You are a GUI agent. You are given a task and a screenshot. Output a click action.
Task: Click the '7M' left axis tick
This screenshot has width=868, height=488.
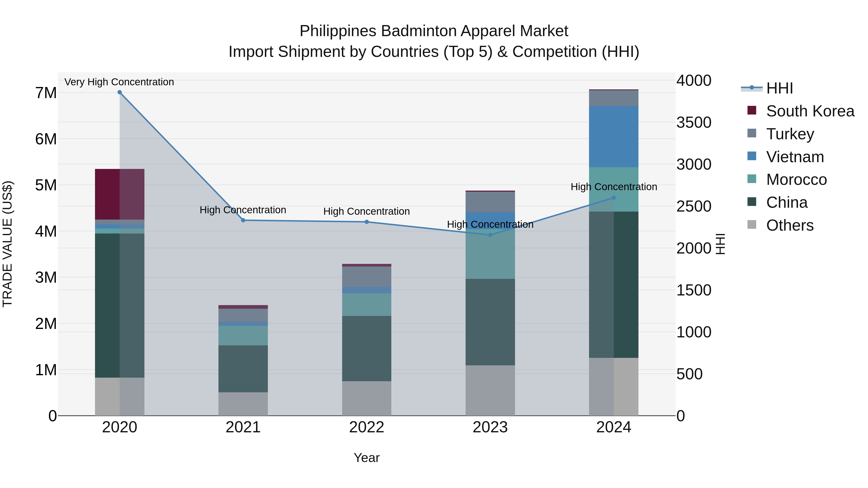(46, 93)
